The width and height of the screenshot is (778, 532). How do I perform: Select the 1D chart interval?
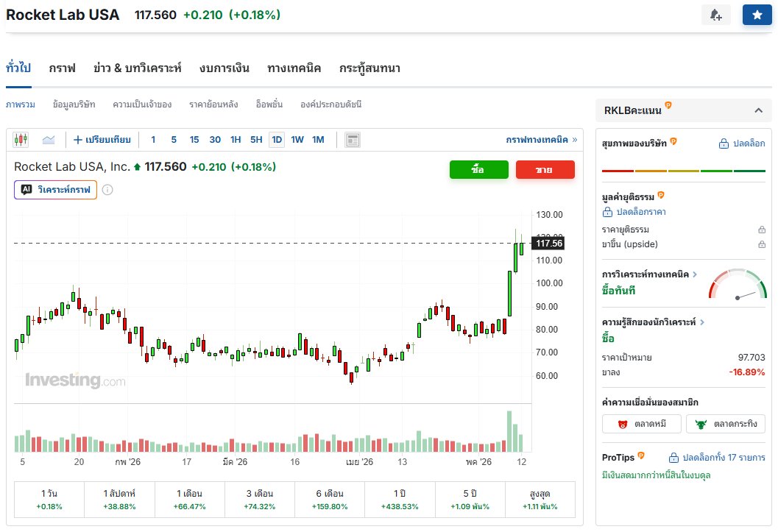(277, 140)
